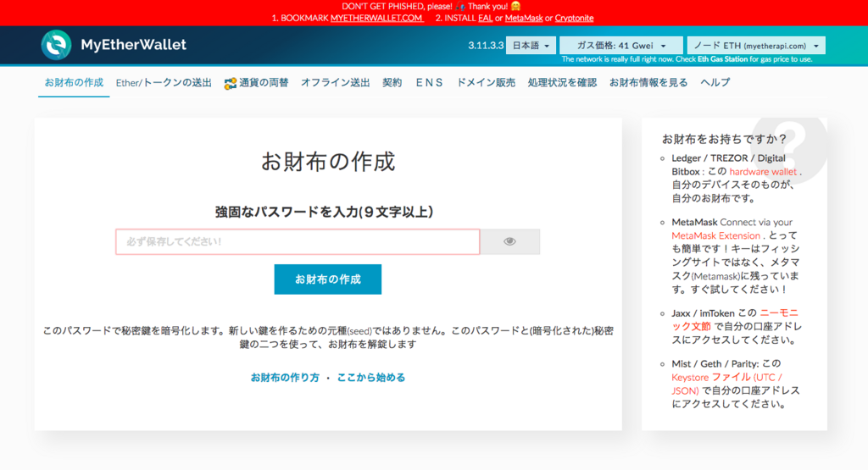This screenshot has height=470, width=868.
Task: Open ニーモニック文節 link
Action: click(735, 319)
